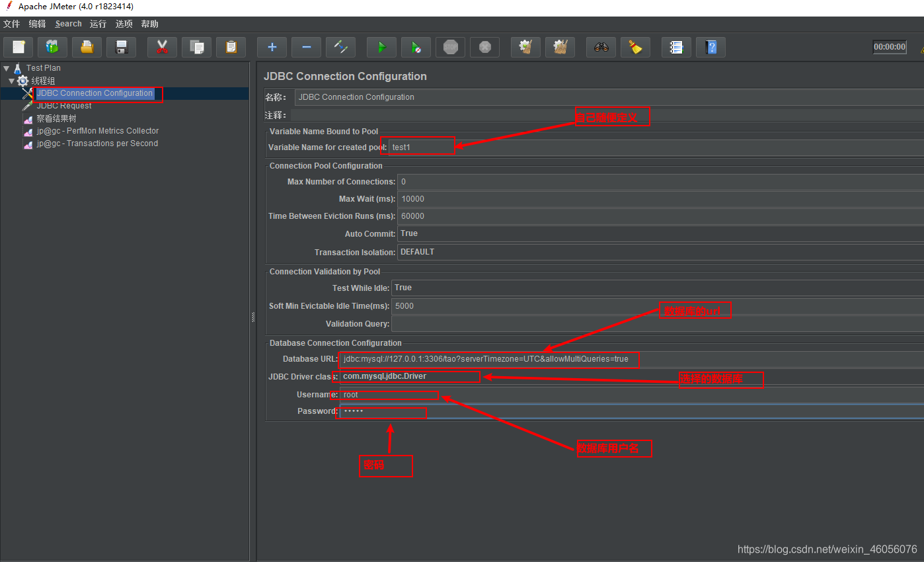Open the Validation Query combo box

(x=658, y=324)
